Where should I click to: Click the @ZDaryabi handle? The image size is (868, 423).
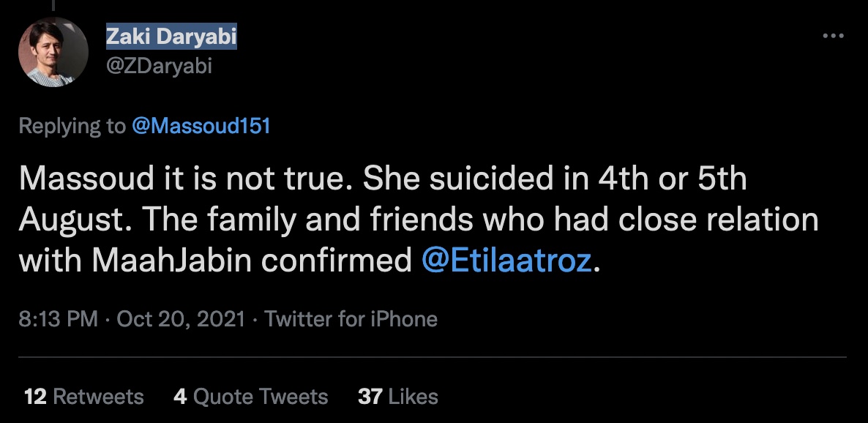coord(159,65)
